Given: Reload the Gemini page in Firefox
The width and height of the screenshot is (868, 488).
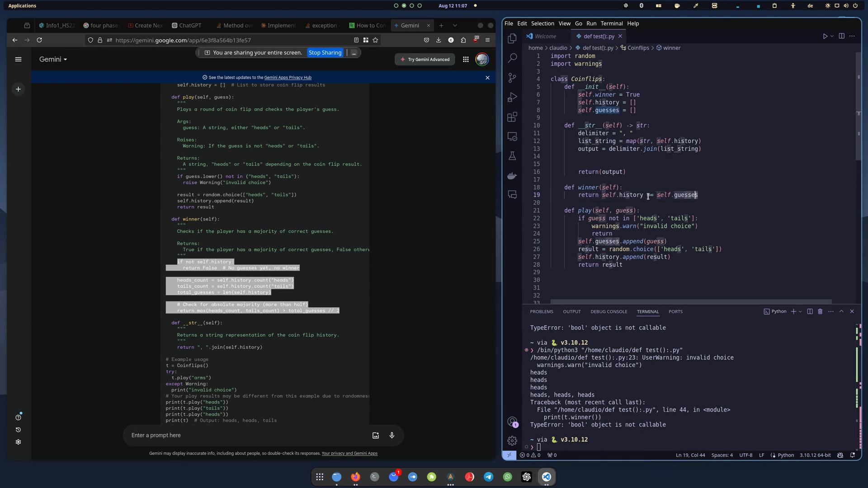Looking at the screenshot, I should click(x=39, y=40).
